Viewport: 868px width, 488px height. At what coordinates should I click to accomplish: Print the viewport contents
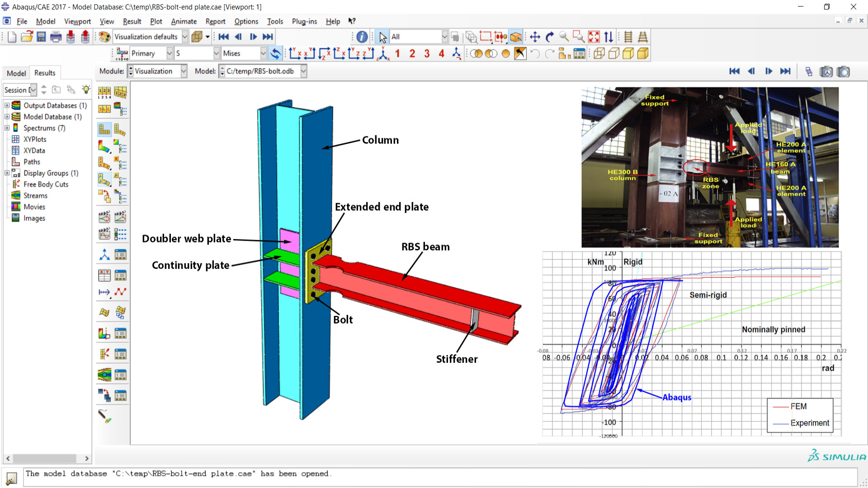point(56,37)
